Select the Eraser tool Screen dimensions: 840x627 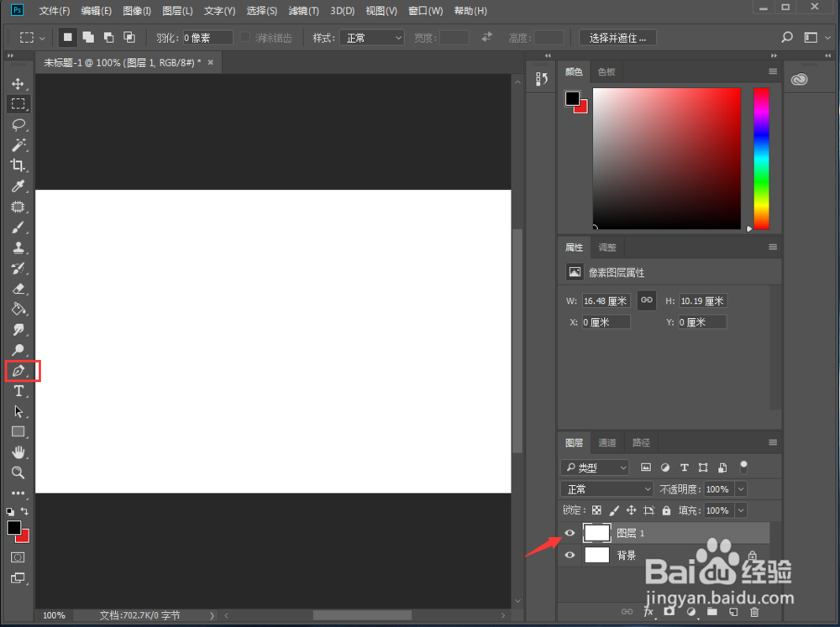coord(18,289)
